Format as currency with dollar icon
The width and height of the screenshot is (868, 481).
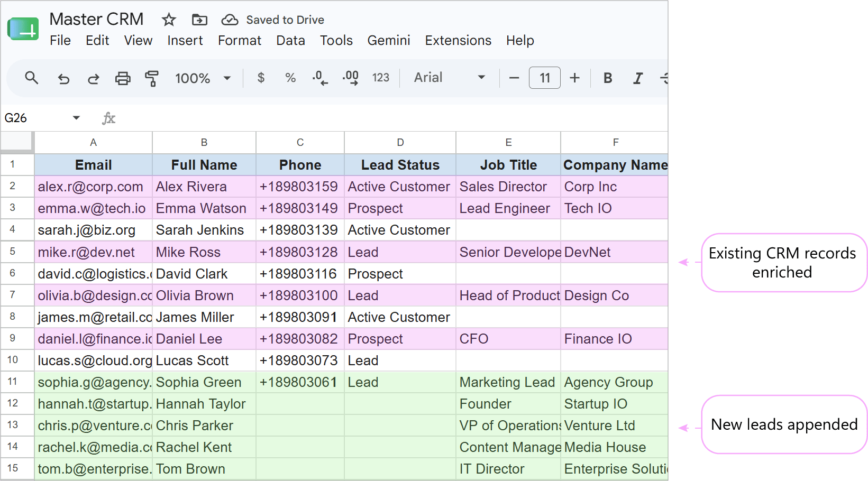pos(261,78)
